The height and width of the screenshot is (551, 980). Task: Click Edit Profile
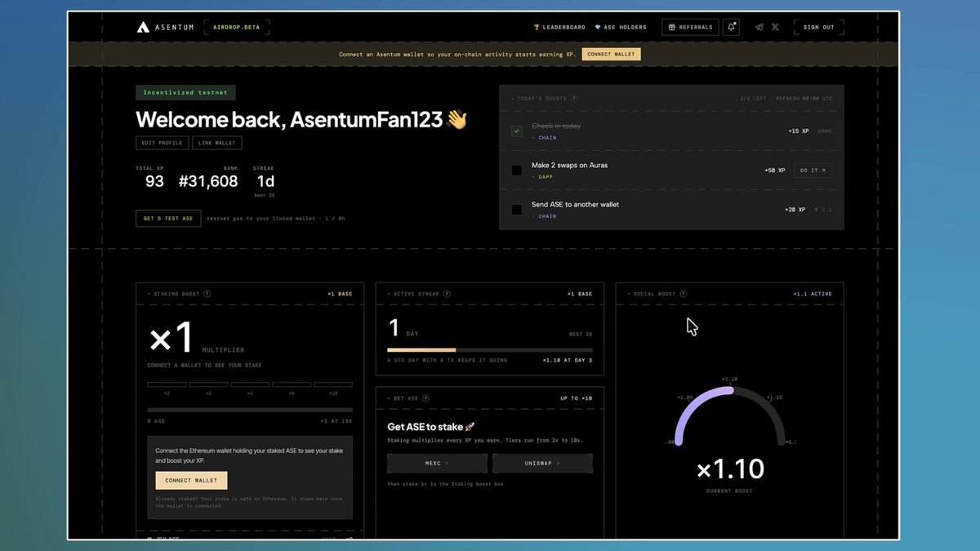(162, 143)
